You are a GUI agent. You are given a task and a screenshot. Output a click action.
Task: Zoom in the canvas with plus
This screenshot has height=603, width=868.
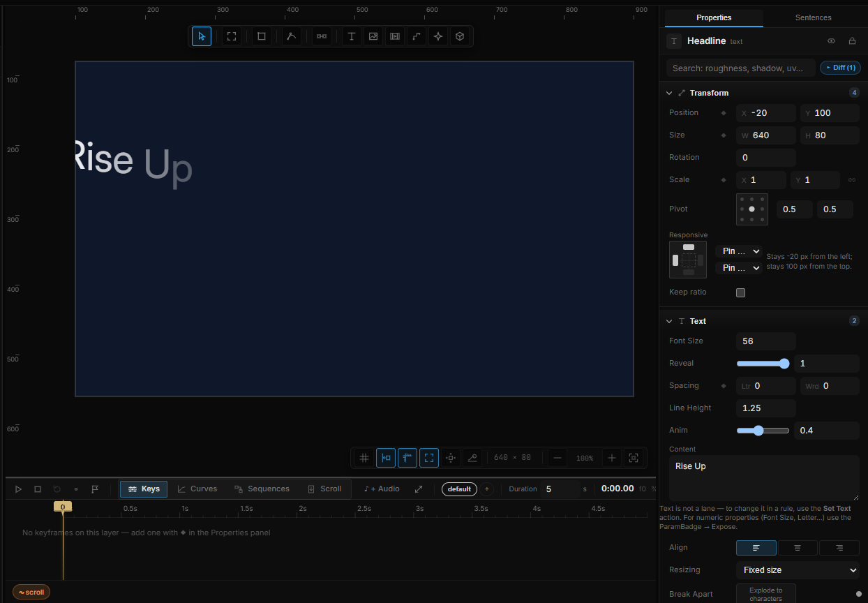pyautogui.click(x=612, y=458)
